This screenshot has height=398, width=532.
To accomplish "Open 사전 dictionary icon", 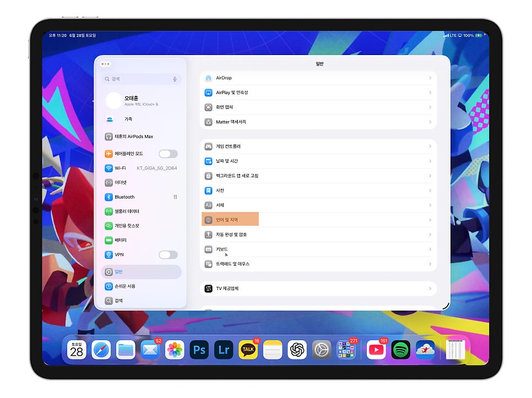I will (x=208, y=190).
